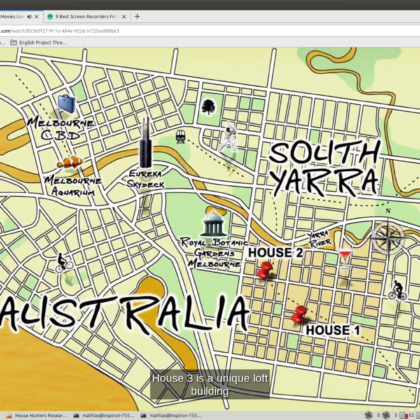The width and height of the screenshot is (420, 420).
Task: Close the 9 Best Screen Recorders tab
Action: point(124,16)
